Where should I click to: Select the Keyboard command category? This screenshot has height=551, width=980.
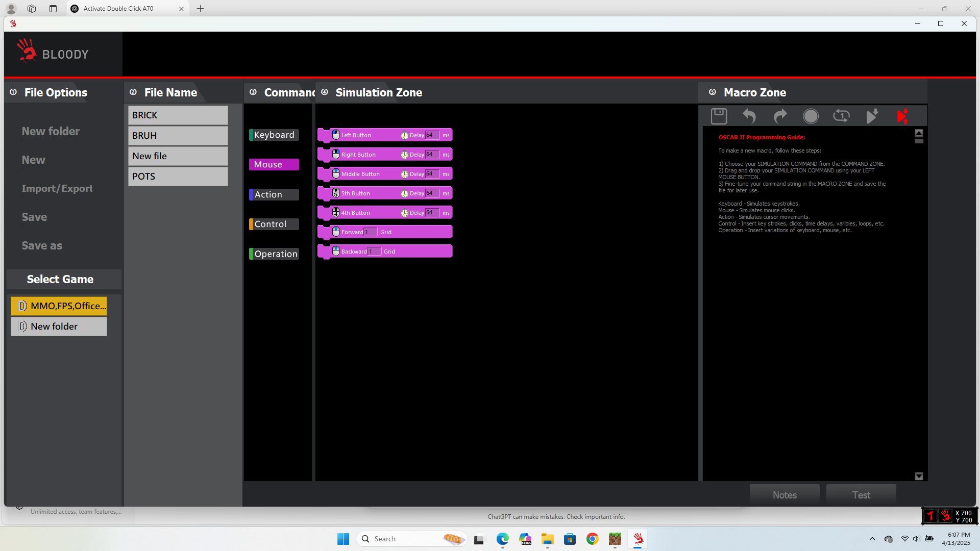(x=274, y=135)
